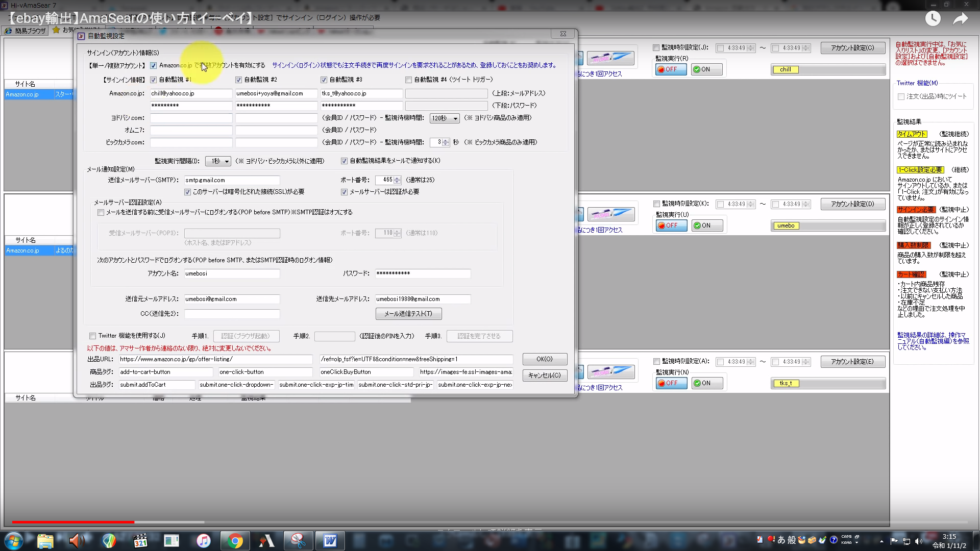The height and width of the screenshot is (551, 980).
Task: Toggle Amazon.co.jp multiple accounts checkbox
Action: point(153,65)
